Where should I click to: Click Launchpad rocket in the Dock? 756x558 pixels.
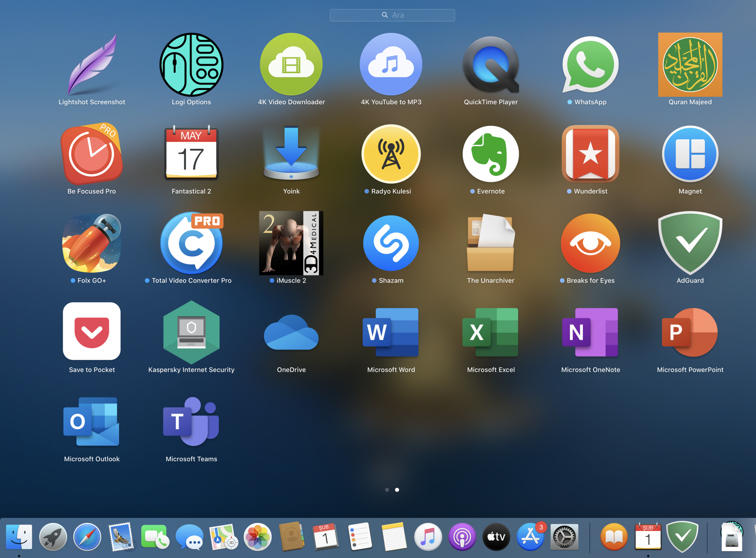pyautogui.click(x=53, y=537)
